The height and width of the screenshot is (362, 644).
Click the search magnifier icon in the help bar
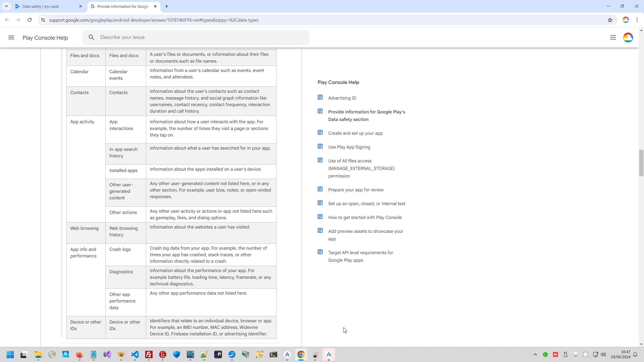click(x=91, y=37)
